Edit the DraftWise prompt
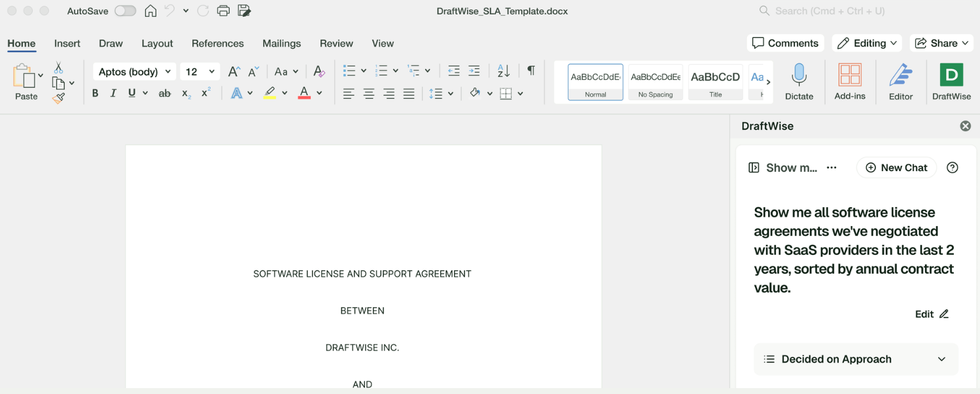 point(932,314)
